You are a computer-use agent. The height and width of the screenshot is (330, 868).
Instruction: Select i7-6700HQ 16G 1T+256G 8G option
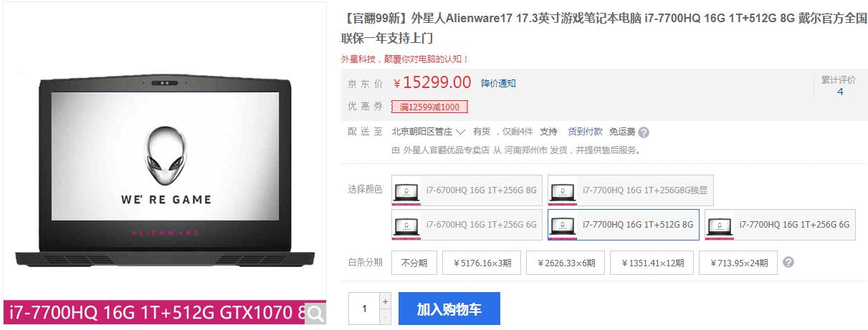[x=467, y=190]
